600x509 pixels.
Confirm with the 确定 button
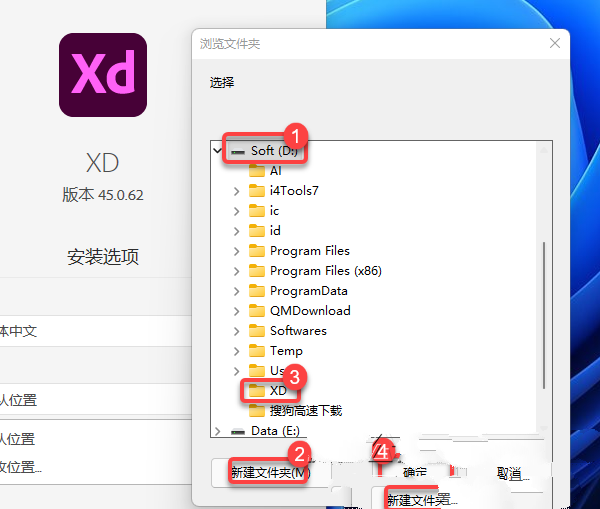click(x=415, y=473)
